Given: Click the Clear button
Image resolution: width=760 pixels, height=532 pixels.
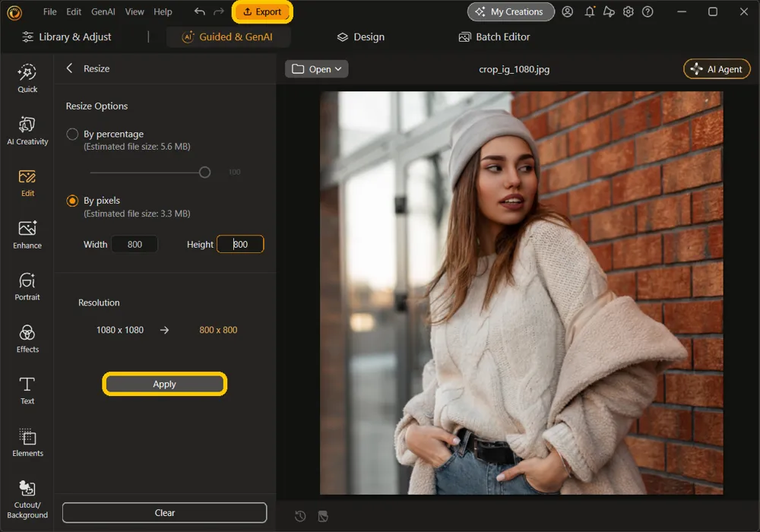Looking at the screenshot, I should [164, 512].
